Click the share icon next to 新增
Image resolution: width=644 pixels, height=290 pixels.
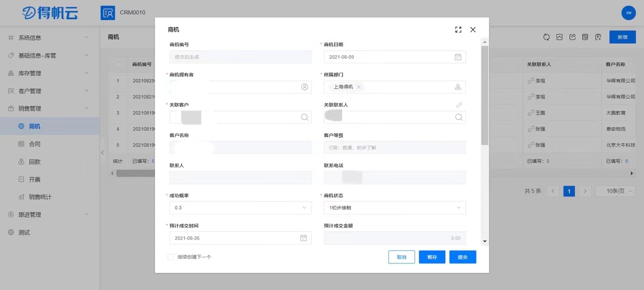(573, 37)
